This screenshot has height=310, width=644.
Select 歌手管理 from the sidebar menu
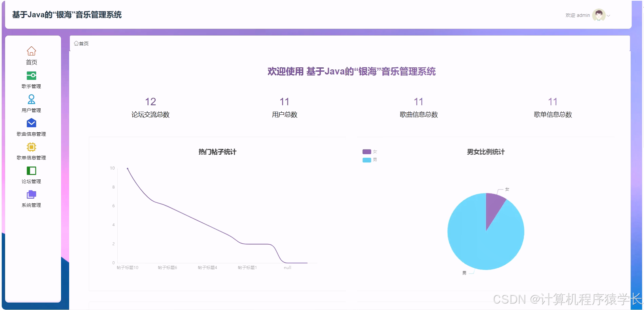31,86
